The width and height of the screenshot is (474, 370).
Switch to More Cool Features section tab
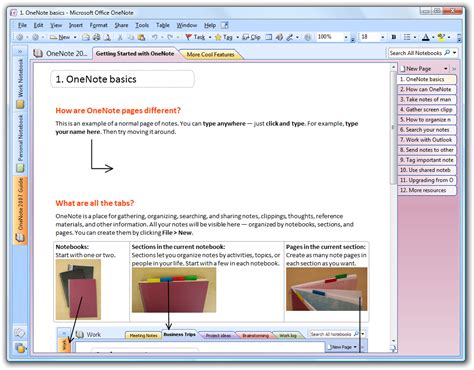click(x=210, y=54)
